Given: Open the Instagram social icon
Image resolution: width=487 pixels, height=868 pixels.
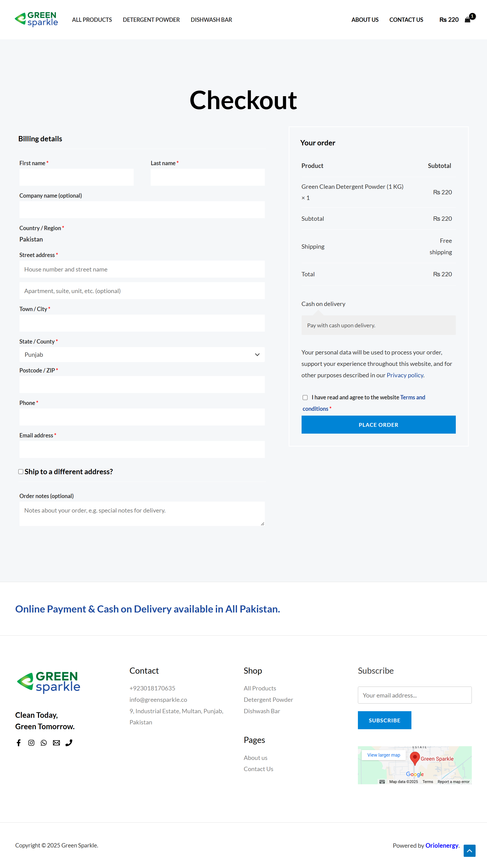Looking at the screenshot, I should tap(31, 743).
